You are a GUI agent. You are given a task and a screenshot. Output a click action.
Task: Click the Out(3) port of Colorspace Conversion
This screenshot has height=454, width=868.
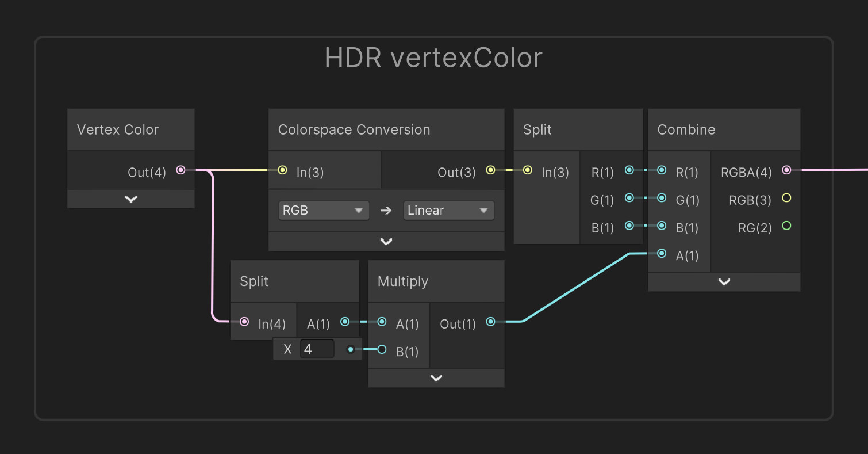(x=490, y=170)
